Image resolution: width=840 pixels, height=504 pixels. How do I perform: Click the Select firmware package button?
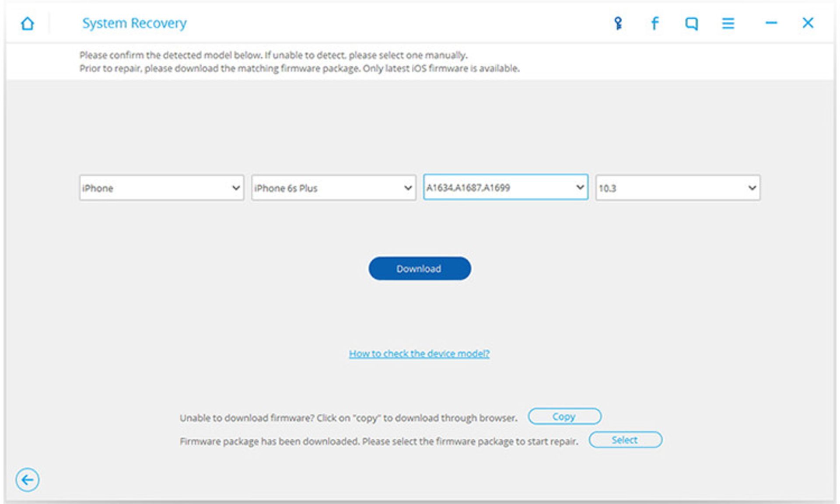click(625, 440)
